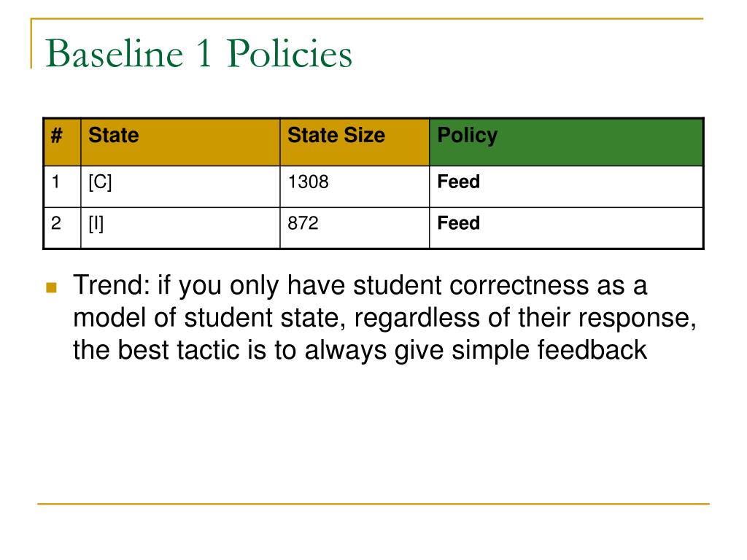The image size is (747, 560).
Task: Click the gold square bullet marker
Action: [x=52, y=287]
